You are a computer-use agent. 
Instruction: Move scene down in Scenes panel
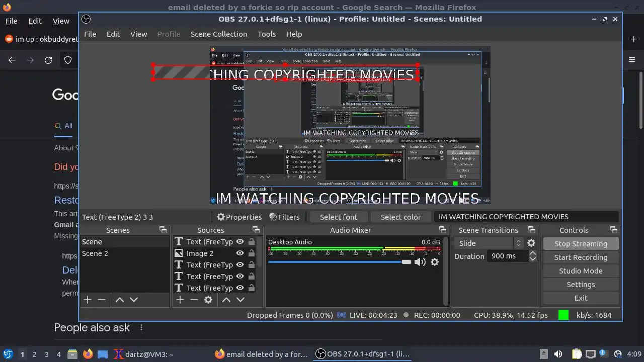coord(134,300)
